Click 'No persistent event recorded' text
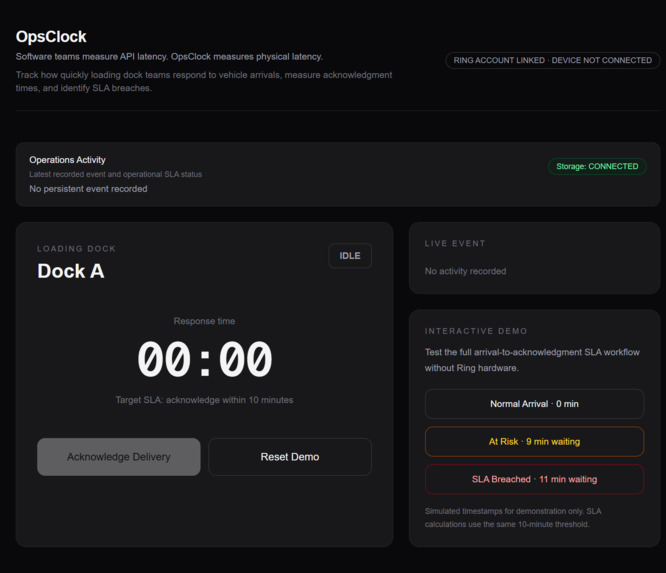Viewport: 666px width, 573px height. pyautogui.click(x=88, y=189)
